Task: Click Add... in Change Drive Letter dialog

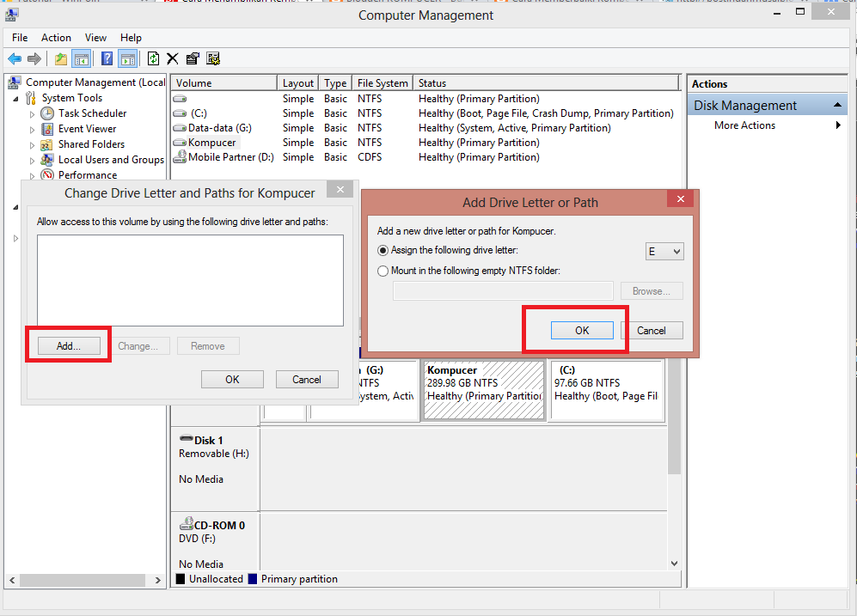Action: pyautogui.click(x=69, y=346)
